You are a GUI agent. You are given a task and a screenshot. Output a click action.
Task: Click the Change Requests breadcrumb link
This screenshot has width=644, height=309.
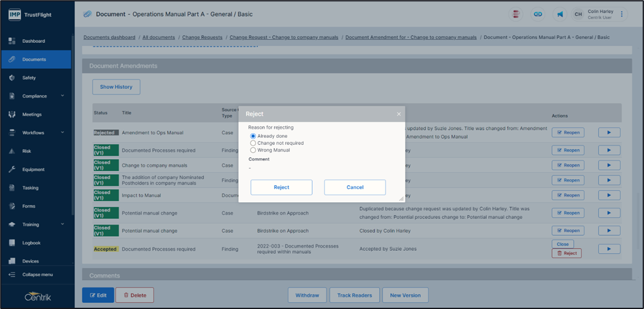(x=202, y=37)
